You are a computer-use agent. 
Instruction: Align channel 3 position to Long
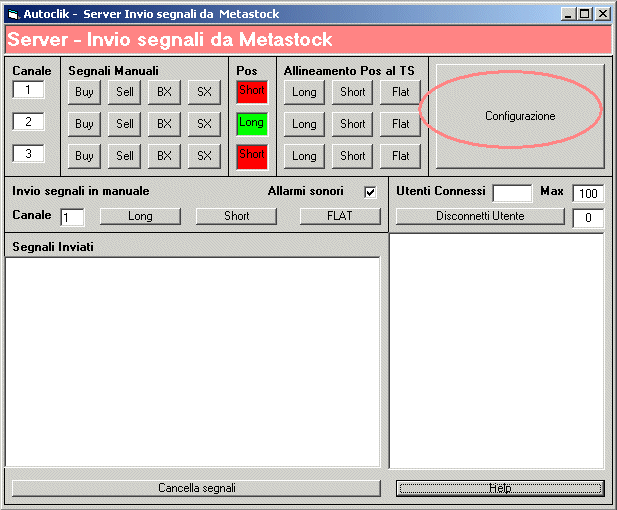304,156
